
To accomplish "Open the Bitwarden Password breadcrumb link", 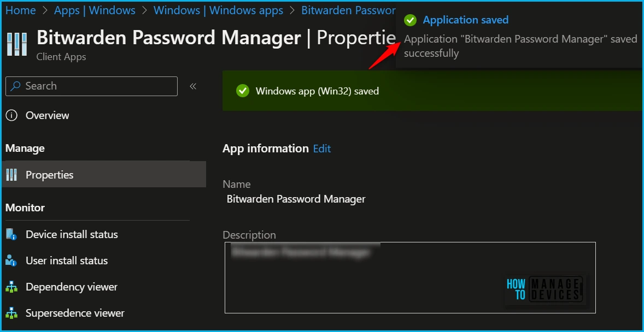I will (x=348, y=10).
